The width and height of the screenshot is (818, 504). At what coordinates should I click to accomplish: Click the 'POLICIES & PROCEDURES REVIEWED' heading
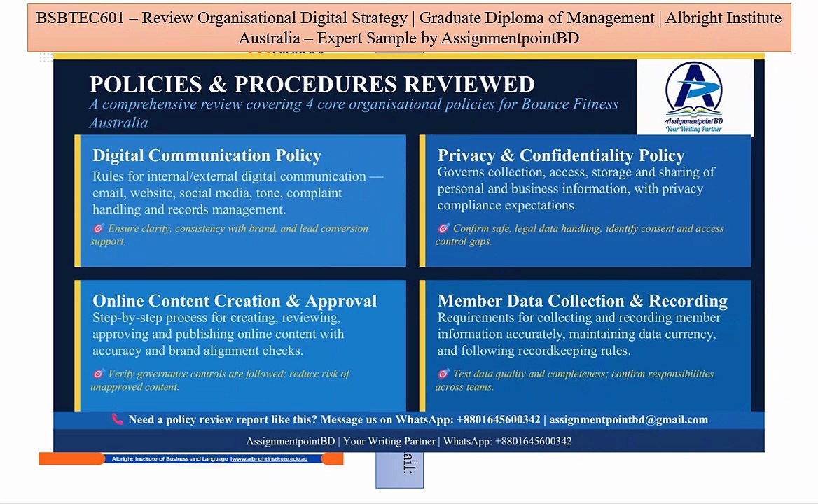tap(312, 85)
